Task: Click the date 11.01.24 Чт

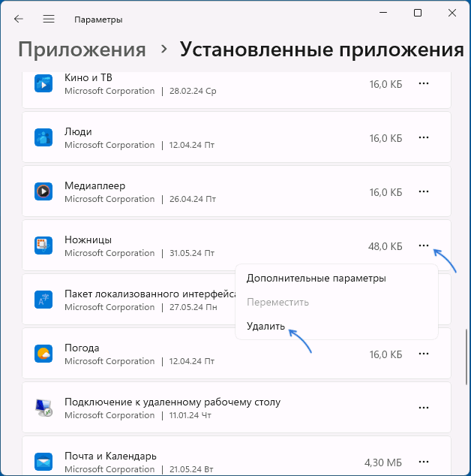Action: coord(190,415)
